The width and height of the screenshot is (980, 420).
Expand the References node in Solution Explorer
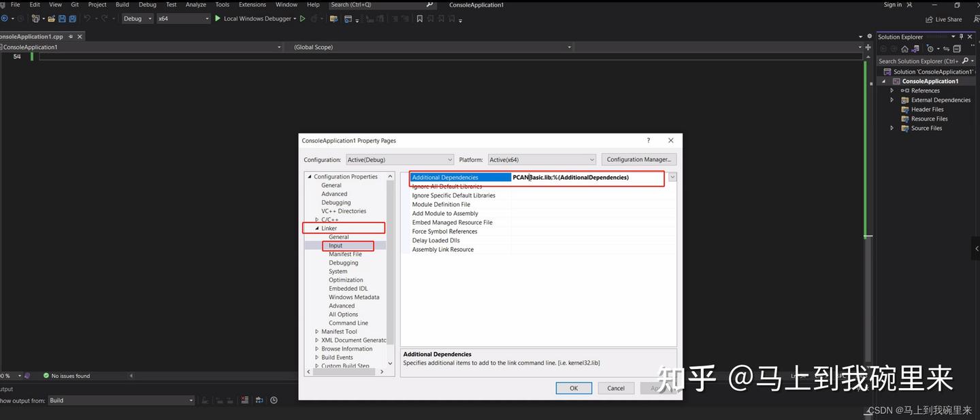[x=892, y=90]
